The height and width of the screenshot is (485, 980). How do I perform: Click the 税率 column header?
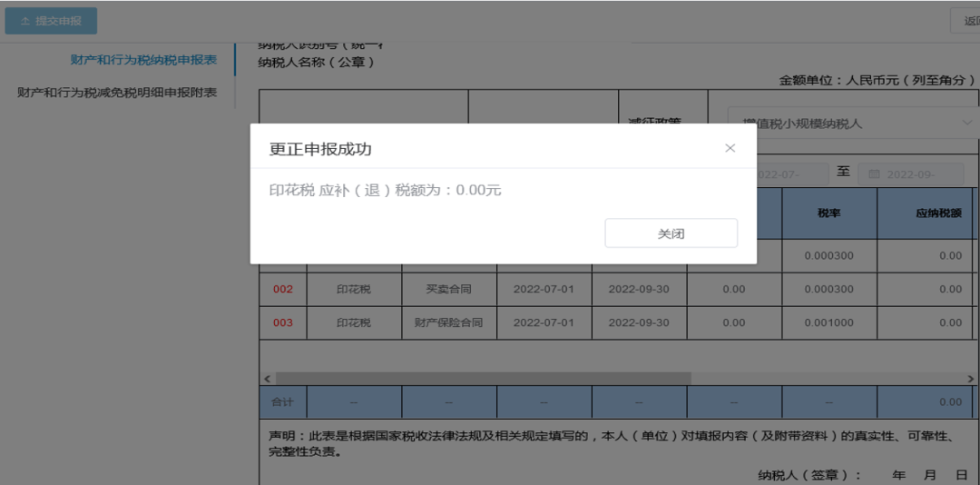(x=828, y=213)
